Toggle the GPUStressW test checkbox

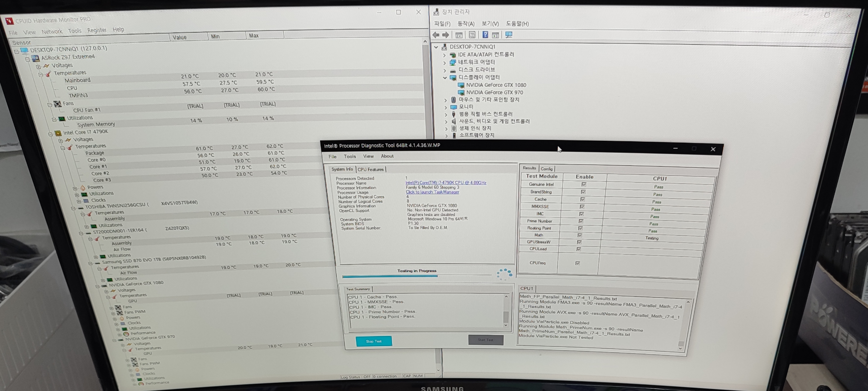coord(579,243)
